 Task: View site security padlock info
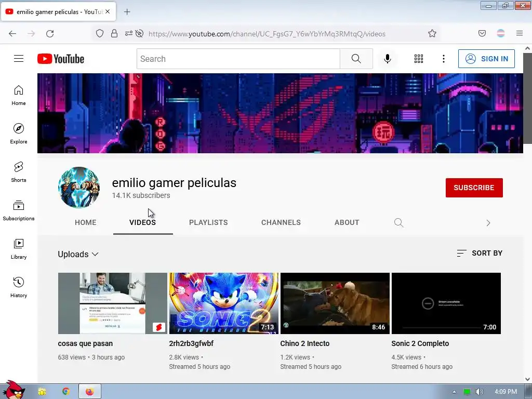click(114, 33)
